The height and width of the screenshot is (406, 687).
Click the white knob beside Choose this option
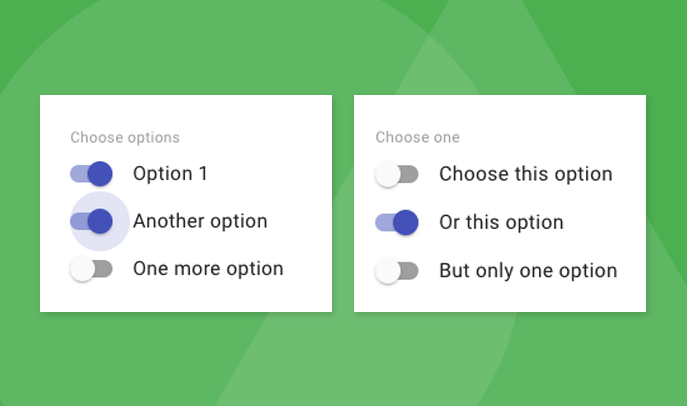pyautogui.click(x=387, y=175)
